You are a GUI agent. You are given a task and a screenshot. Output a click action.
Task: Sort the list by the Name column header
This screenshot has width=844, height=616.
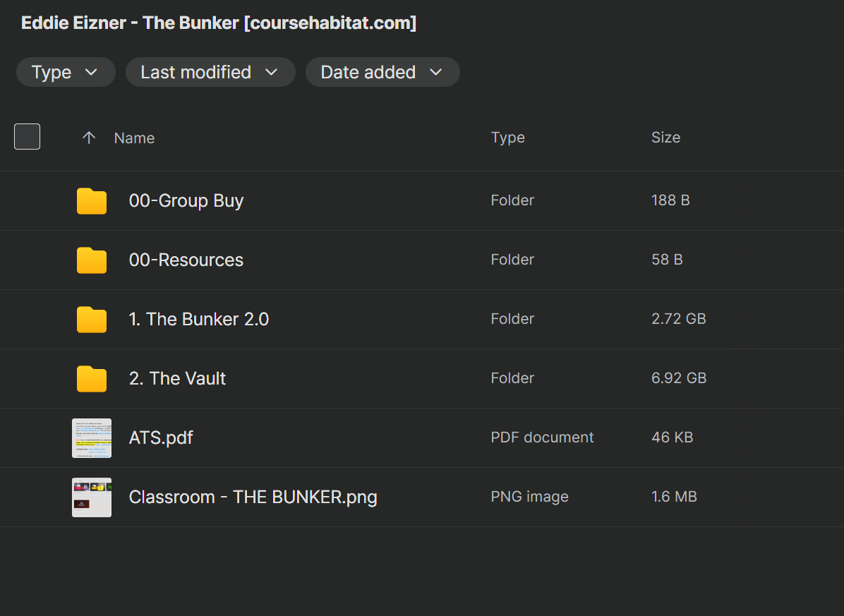pos(134,138)
